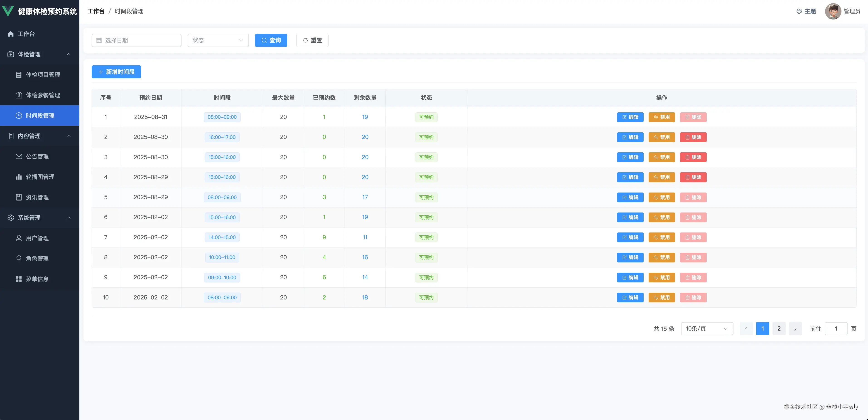Toggle 禁用 on row 10 slot

tap(662, 298)
